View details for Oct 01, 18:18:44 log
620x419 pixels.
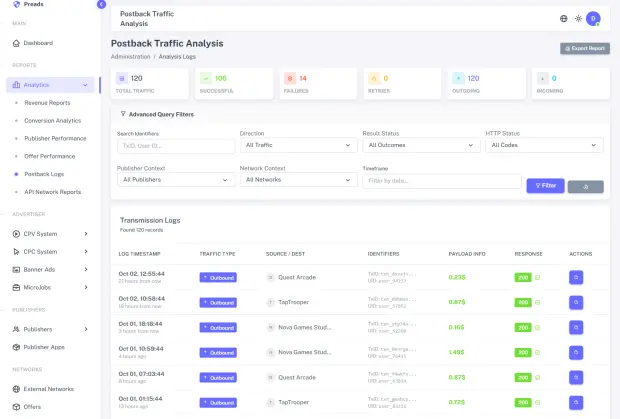pyautogui.click(x=576, y=328)
